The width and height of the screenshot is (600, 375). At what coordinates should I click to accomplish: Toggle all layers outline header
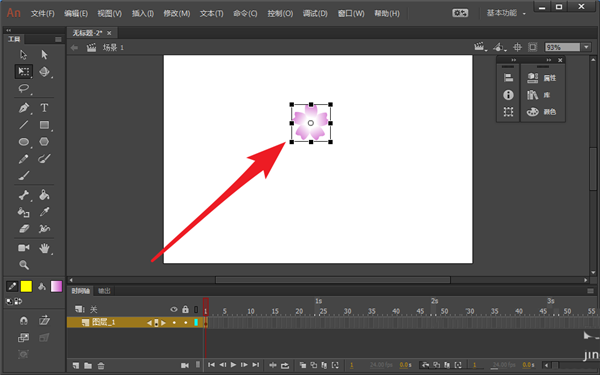click(x=196, y=309)
